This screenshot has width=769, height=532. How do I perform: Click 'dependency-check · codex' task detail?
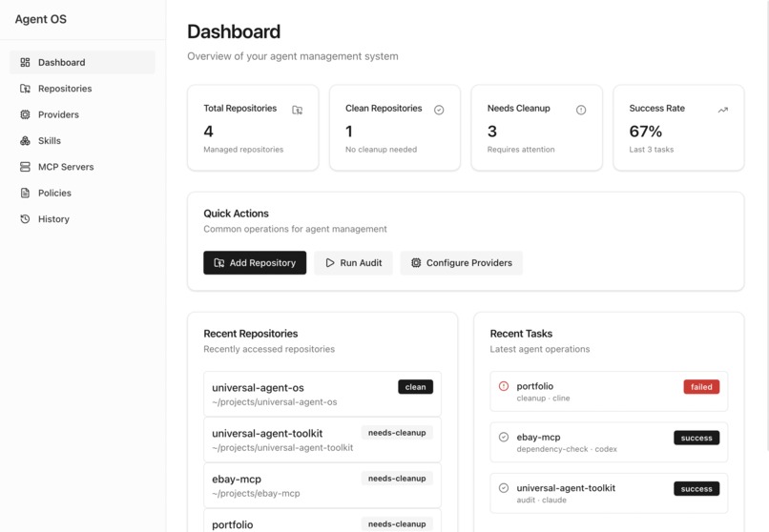[567, 449]
